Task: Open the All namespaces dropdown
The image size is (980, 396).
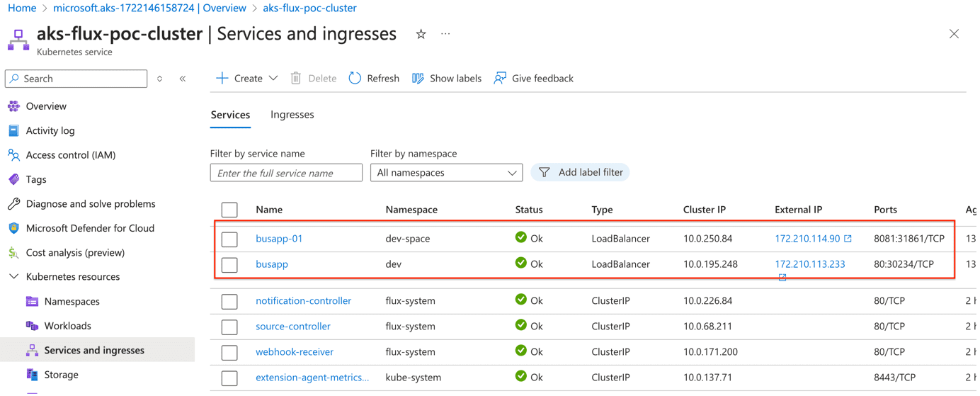Action: tap(446, 173)
